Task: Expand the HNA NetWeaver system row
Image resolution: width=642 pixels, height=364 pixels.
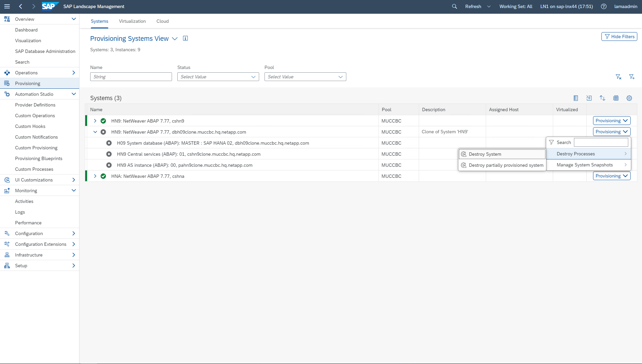Action: (x=95, y=176)
